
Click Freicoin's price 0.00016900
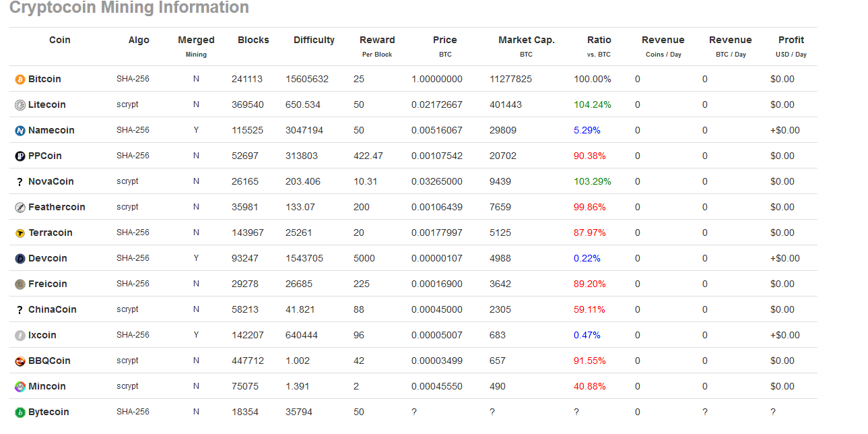pos(437,284)
